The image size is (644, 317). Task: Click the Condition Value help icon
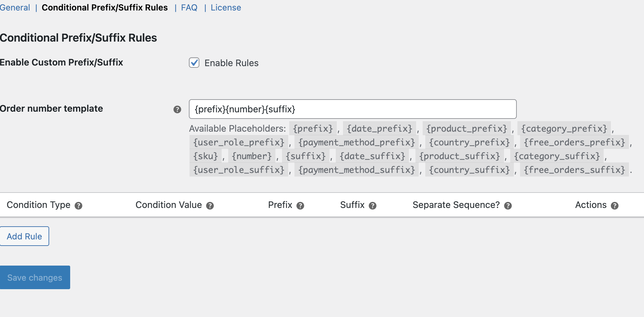[210, 206]
